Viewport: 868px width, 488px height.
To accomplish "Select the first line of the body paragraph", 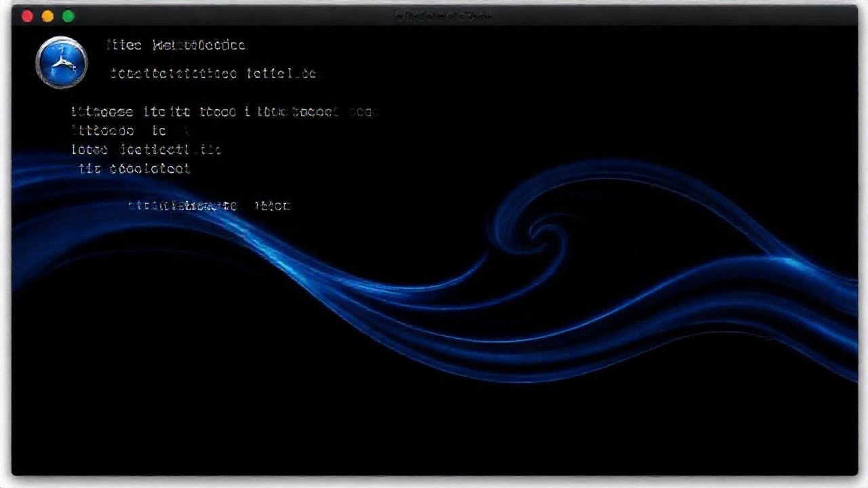I will 224,112.
